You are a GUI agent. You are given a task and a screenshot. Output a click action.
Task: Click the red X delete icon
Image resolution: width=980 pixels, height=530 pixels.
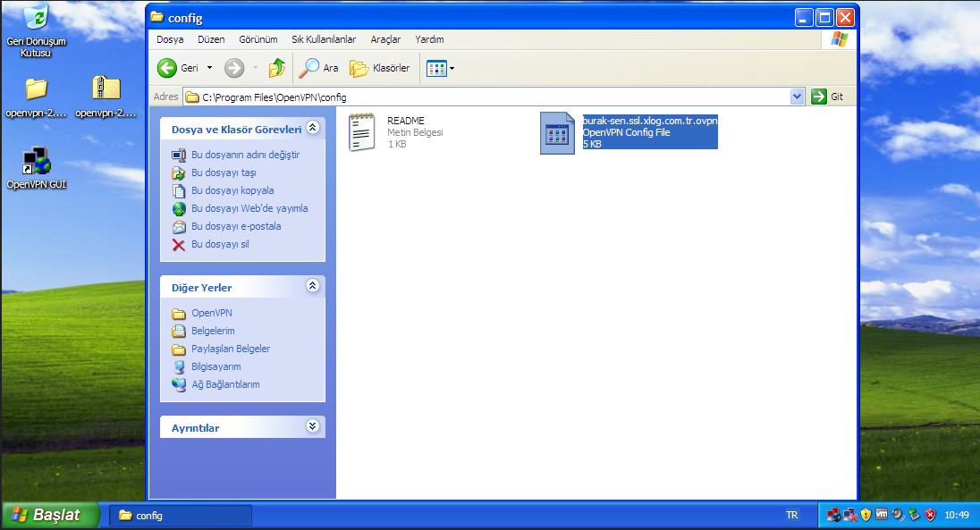click(179, 245)
